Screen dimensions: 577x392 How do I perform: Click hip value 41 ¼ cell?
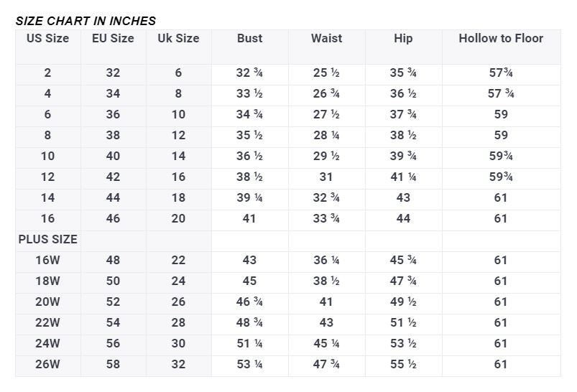(x=403, y=177)
